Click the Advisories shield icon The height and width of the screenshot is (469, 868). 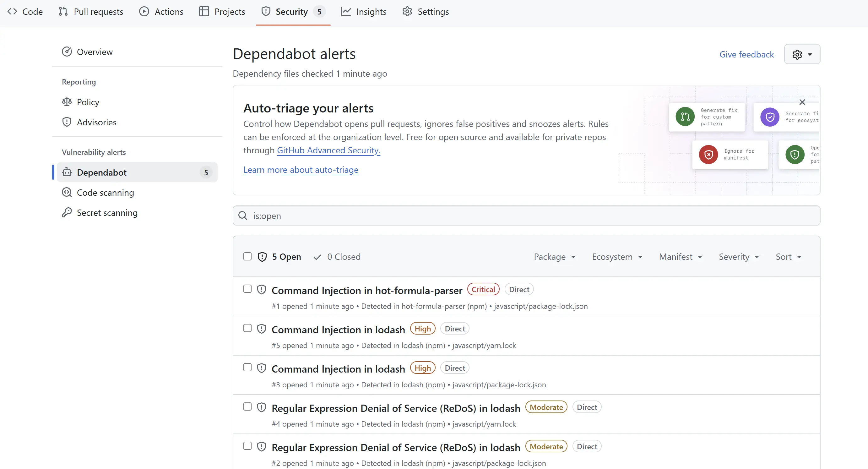click(67, 122)
